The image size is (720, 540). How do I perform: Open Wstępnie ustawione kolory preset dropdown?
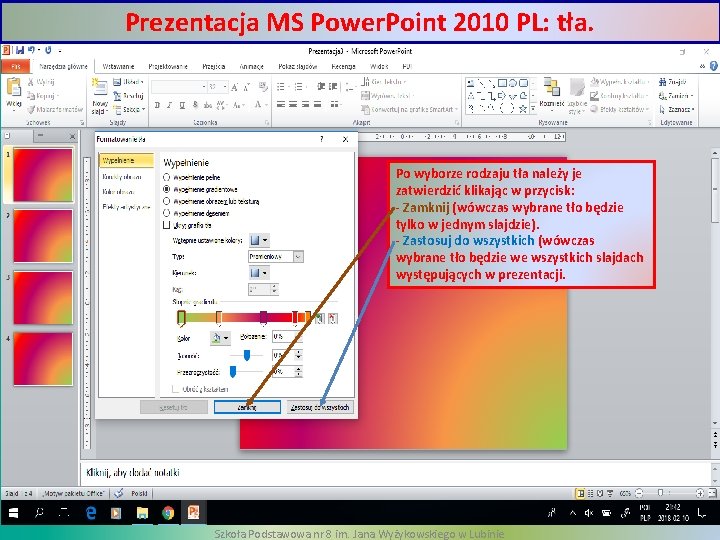click(259, 240)
